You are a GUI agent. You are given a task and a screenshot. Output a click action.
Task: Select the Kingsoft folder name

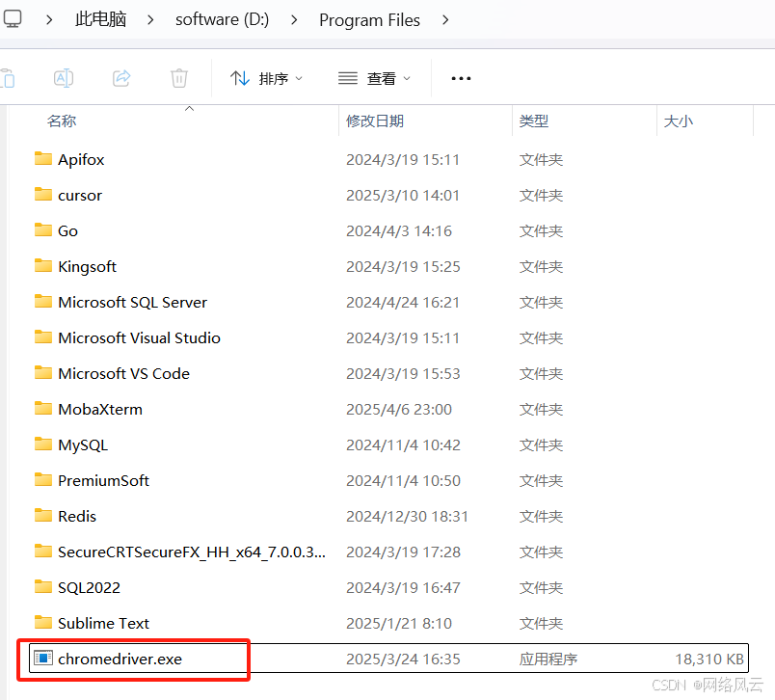pos(87,267)
